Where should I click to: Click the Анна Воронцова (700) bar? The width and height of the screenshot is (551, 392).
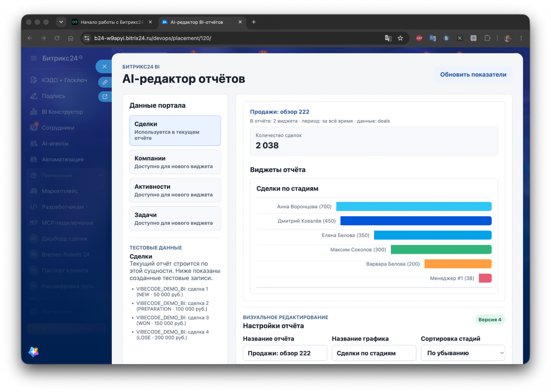414,207
